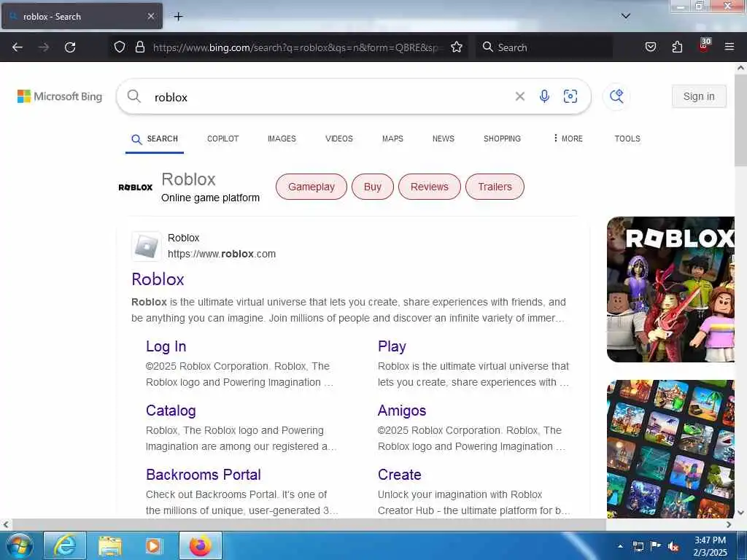Close the 'roblox - Search' tab

click(150, 16)
